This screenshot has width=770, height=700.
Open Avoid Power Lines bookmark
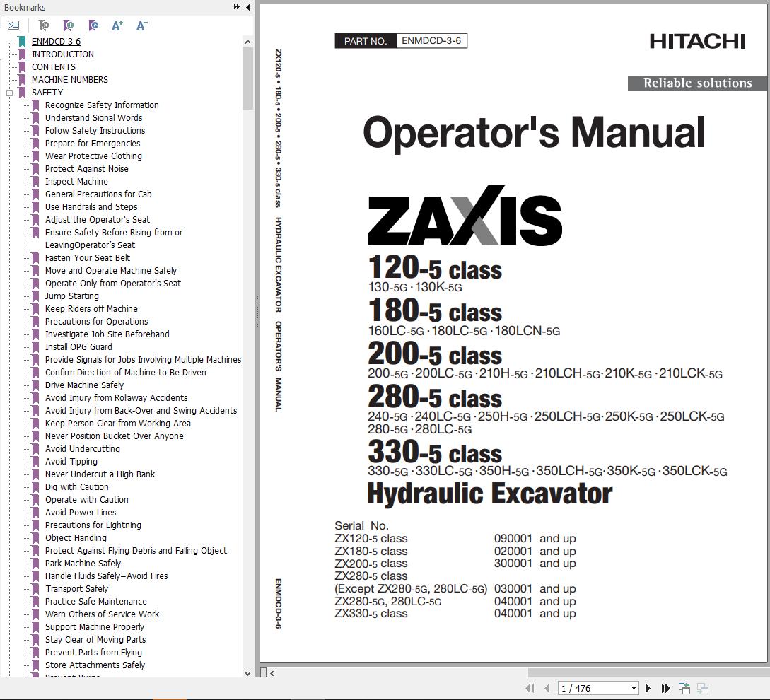pyautogui.click(x=81, y=513)
